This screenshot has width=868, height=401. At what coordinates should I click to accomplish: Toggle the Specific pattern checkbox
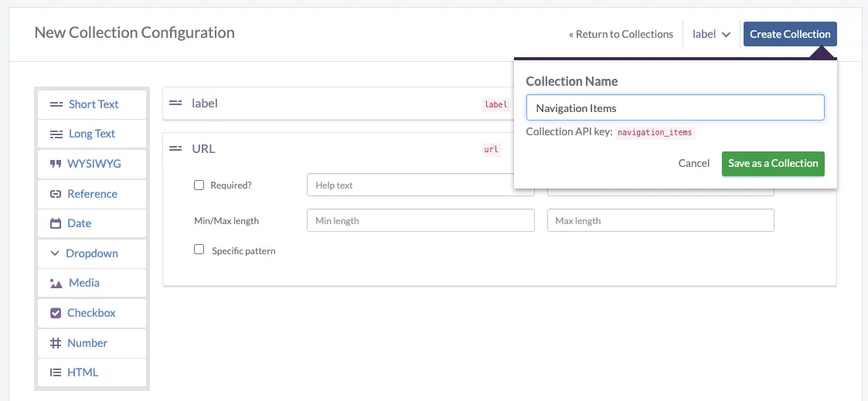pos(199,250)
